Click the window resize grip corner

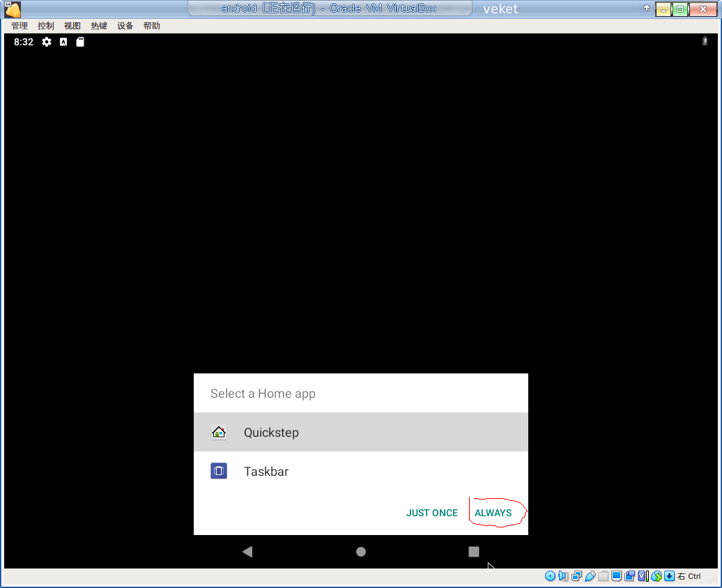(713, 580)
